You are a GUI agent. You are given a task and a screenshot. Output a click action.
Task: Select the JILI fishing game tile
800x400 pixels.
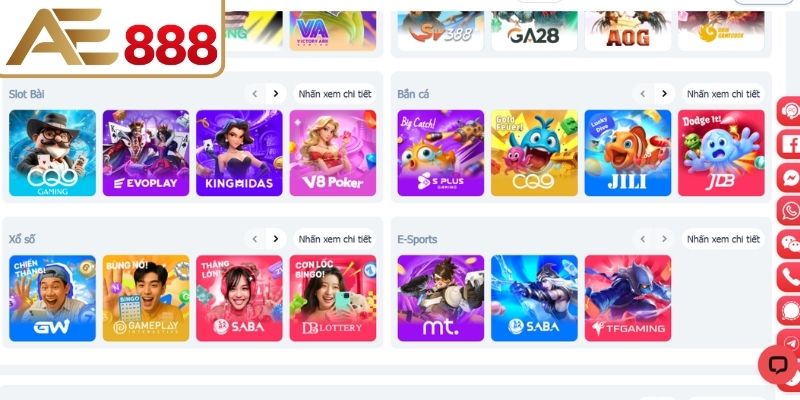click(x=628, y=153)
